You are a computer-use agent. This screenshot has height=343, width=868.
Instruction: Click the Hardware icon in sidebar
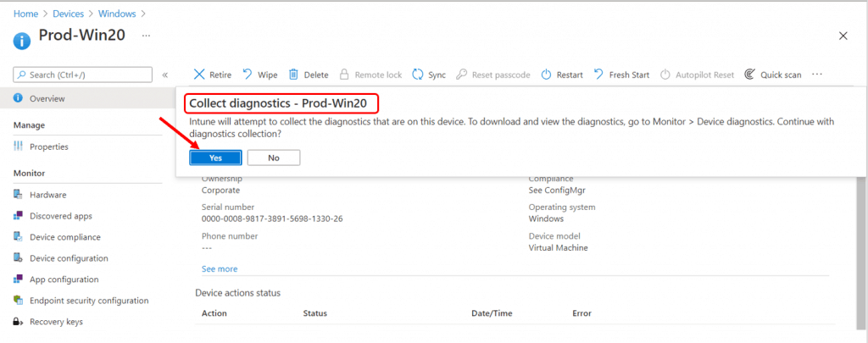[19, 195]
